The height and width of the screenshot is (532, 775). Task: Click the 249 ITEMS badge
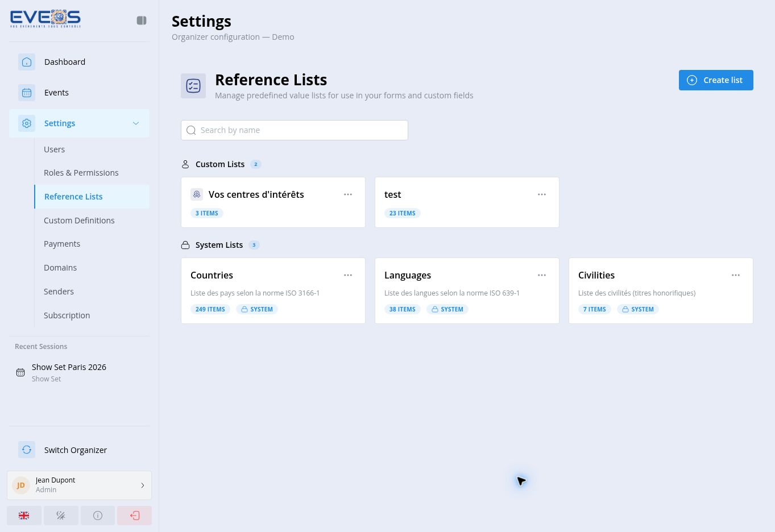[210, 309]
